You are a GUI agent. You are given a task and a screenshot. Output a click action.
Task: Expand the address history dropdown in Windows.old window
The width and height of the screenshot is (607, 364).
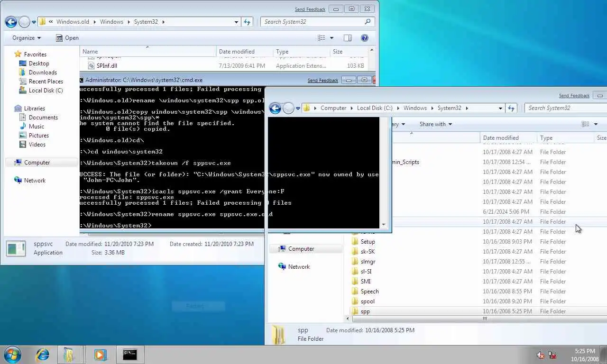[236, 22]
